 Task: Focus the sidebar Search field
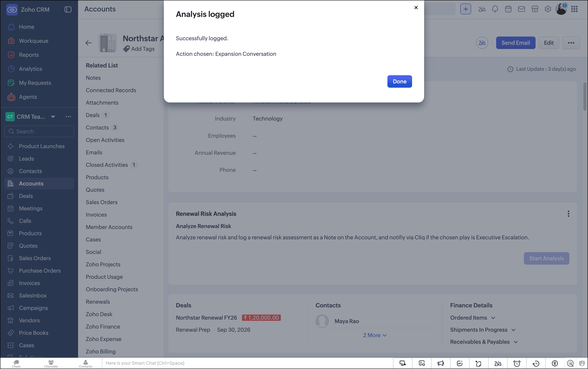pyautogui.click(x=39, y=131)
